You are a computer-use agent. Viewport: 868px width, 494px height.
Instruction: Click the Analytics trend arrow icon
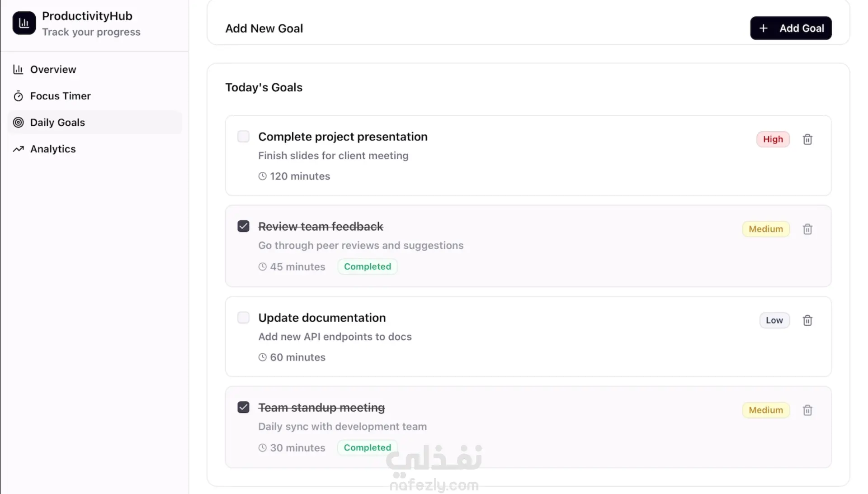(18, 149)
